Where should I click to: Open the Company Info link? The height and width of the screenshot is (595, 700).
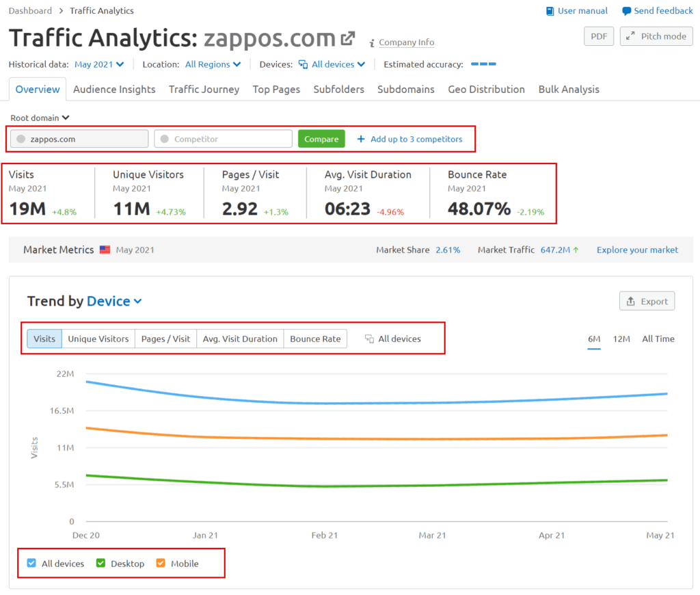tap(406, 42)
